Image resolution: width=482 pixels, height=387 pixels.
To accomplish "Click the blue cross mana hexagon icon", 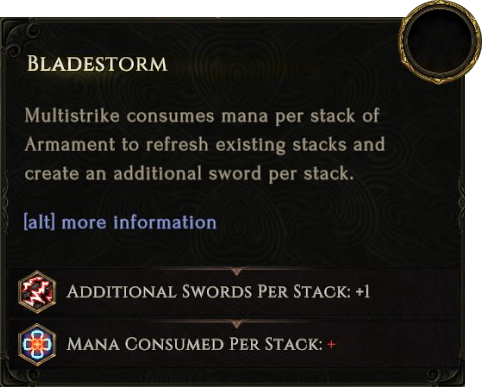I will pos(37,345).
